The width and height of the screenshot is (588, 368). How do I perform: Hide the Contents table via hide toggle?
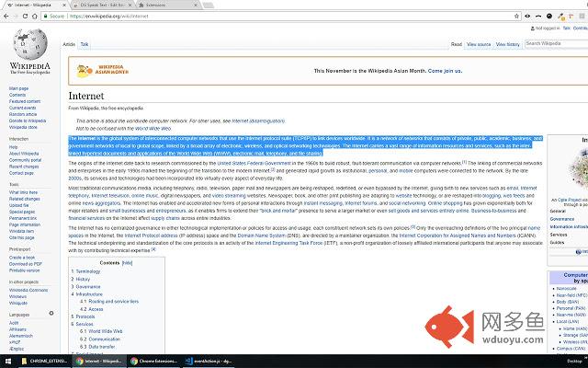[127, 263]
